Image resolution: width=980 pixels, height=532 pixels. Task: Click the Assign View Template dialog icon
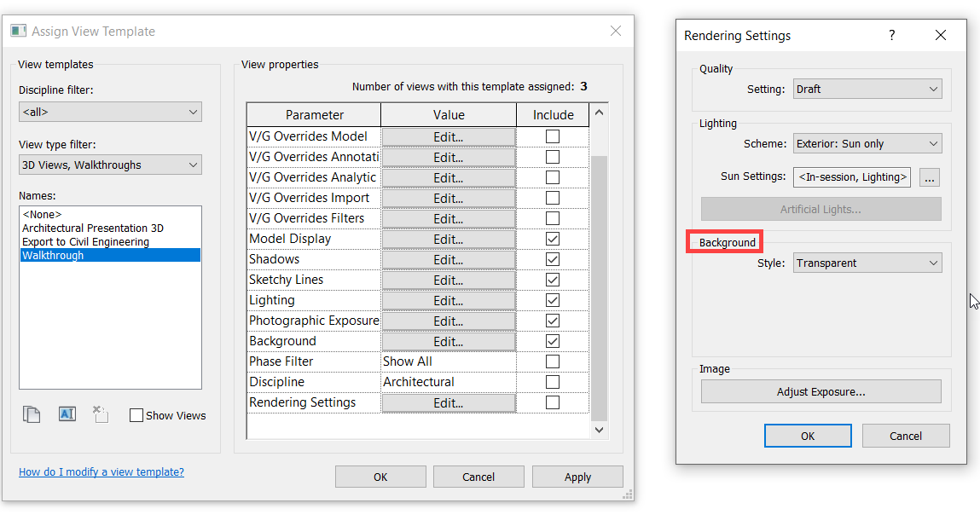18,30
